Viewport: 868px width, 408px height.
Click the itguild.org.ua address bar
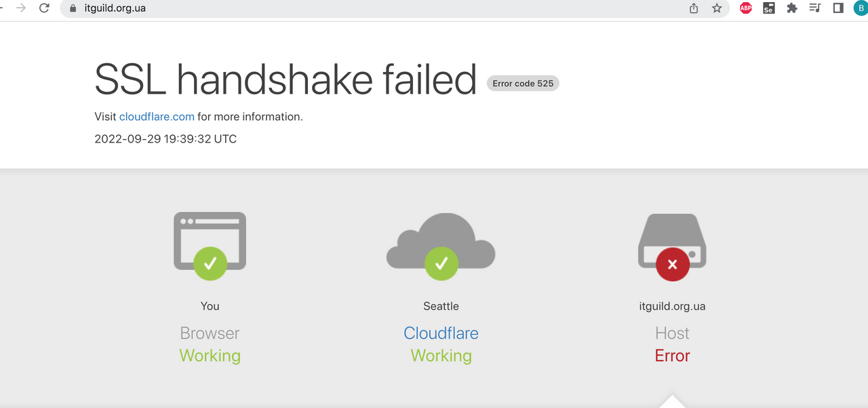click(x=339, y=9)
